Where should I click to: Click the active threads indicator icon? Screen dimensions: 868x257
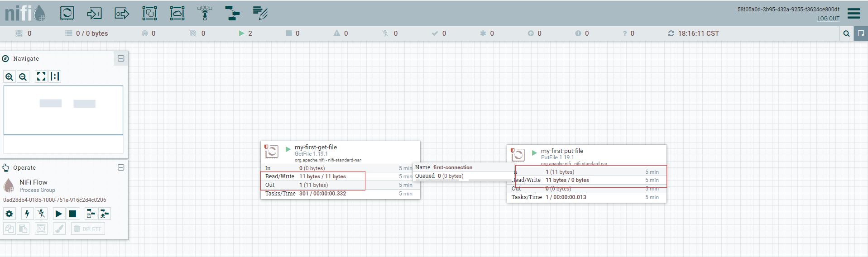[x=19, y=33]
